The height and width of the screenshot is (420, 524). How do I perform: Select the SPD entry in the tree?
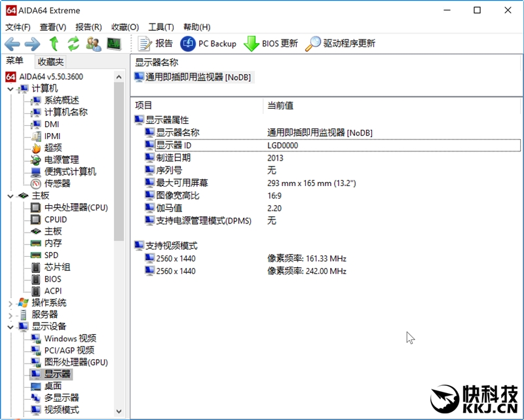(50, 255)
